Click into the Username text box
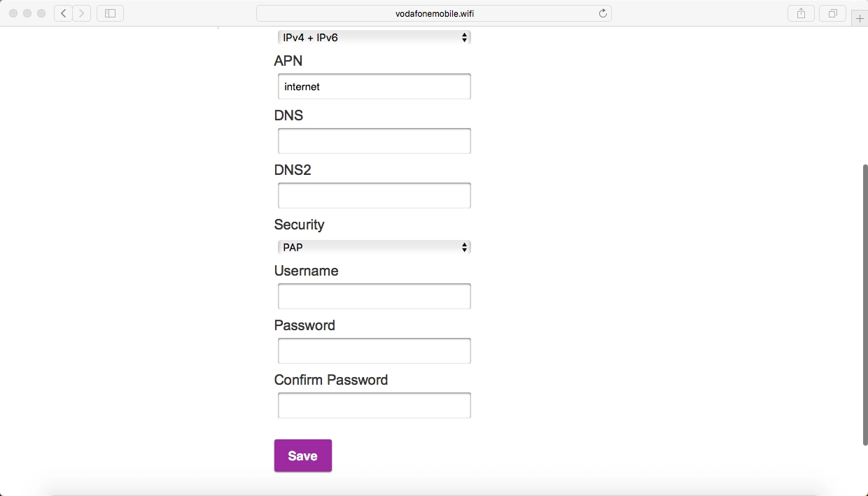This screenshot has height=496, width=868. [374, 297]
